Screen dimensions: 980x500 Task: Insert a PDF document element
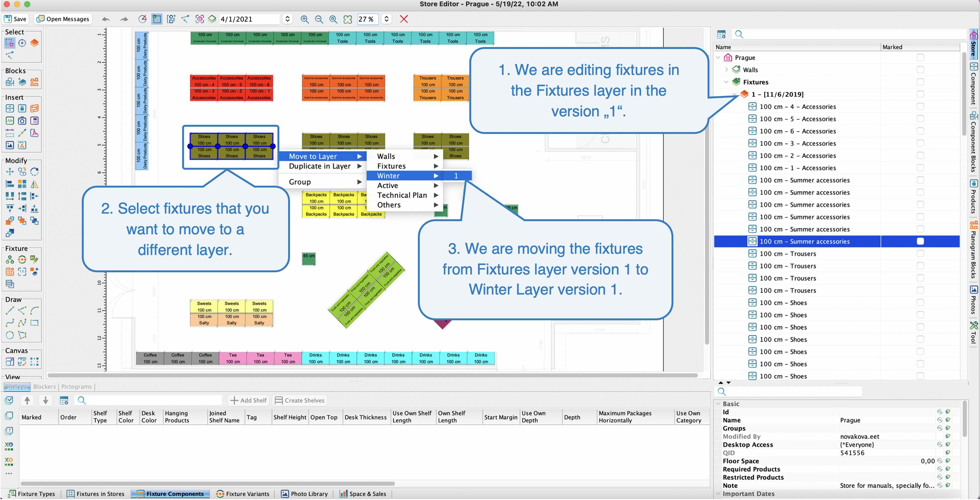[34, 133]
